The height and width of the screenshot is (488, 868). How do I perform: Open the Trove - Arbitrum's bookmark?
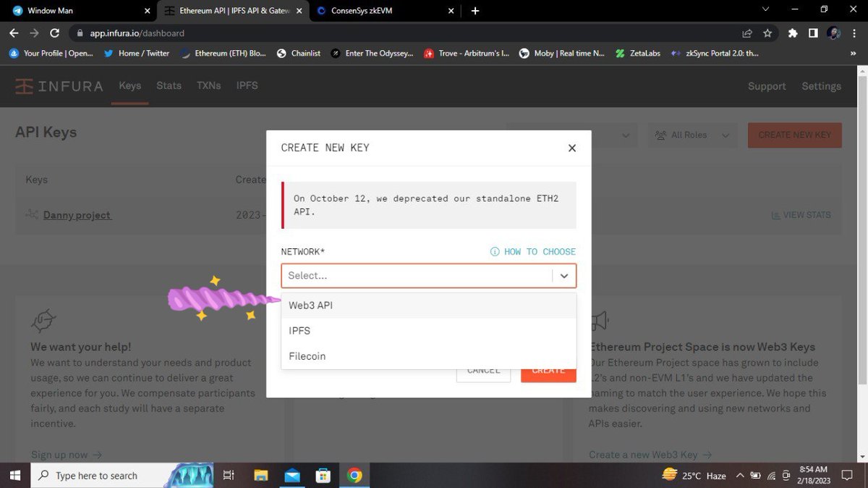click(467, 53)
